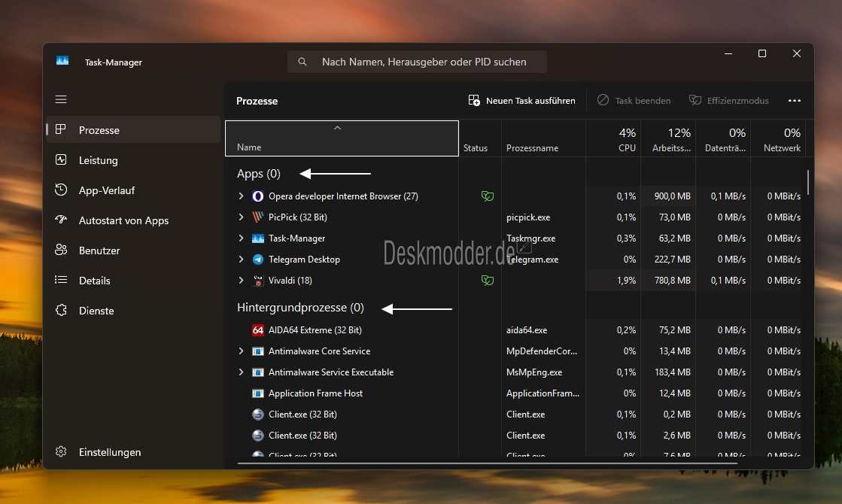Click the Benutzer users icon
Image resolution: width=842 pixels, height=504 pixels.
click(61, 250)
